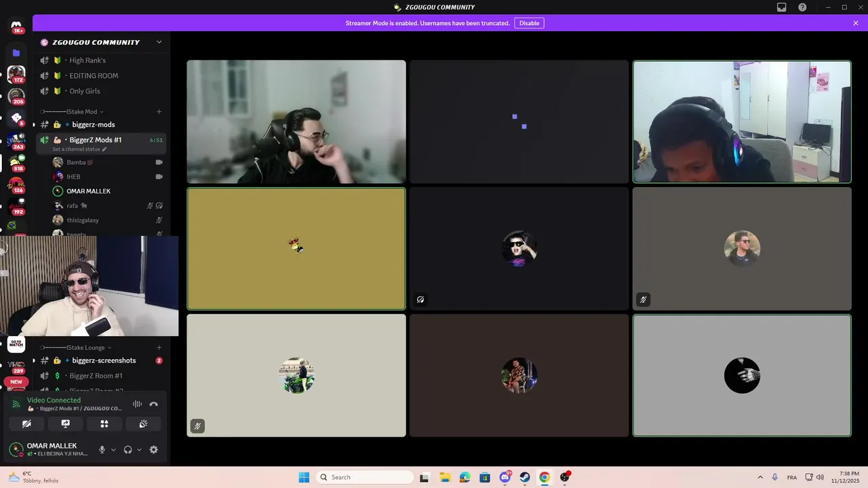Open server with 289 unread badge
The width and height of the screenshot is (868, 488).
click(16, 366)
